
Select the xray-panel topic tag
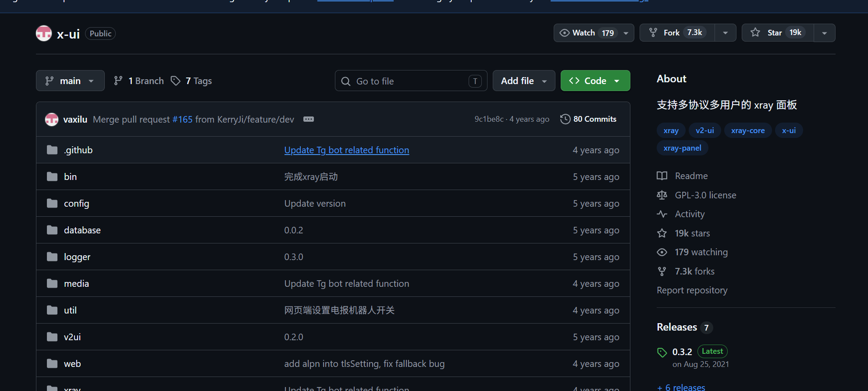[683, 148]
